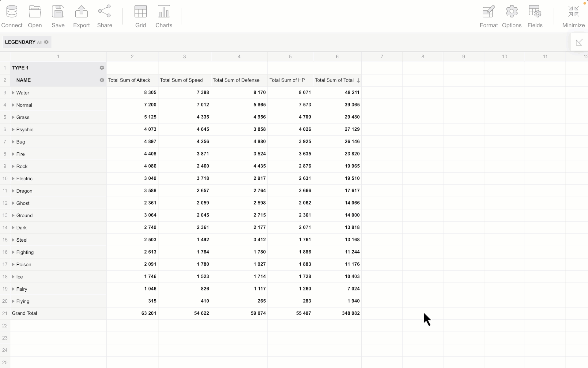Select column number 10 header
This screenshot has height=368, width=588.
click(x=504, y=57)
